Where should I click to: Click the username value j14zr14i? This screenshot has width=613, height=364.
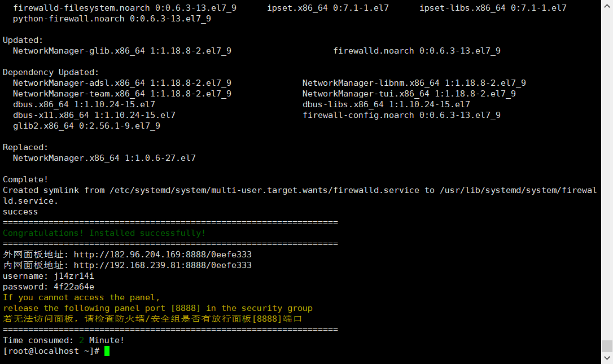click(x=74, y=276)
